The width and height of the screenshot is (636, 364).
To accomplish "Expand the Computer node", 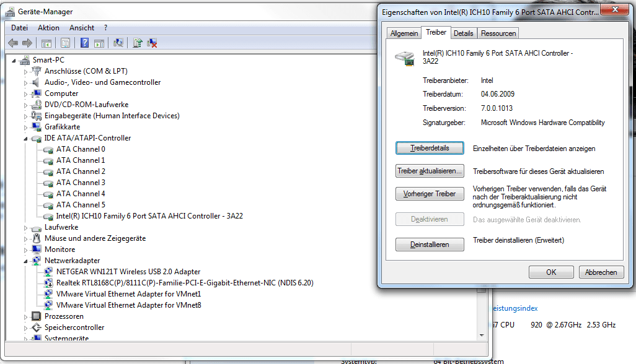I will [x=25, y=94].
